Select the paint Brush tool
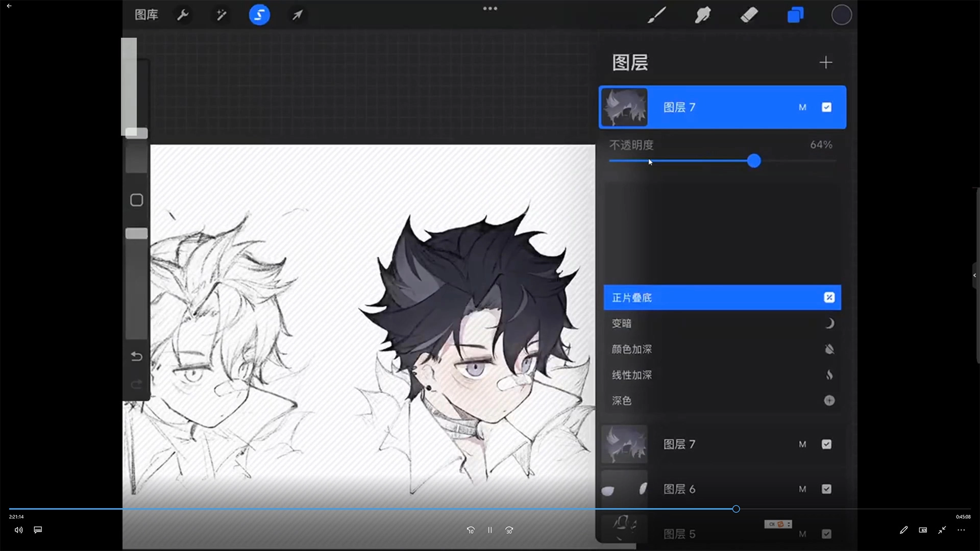Image resolution: width=980 pixels, height=551 pixels. click(657, 15)
